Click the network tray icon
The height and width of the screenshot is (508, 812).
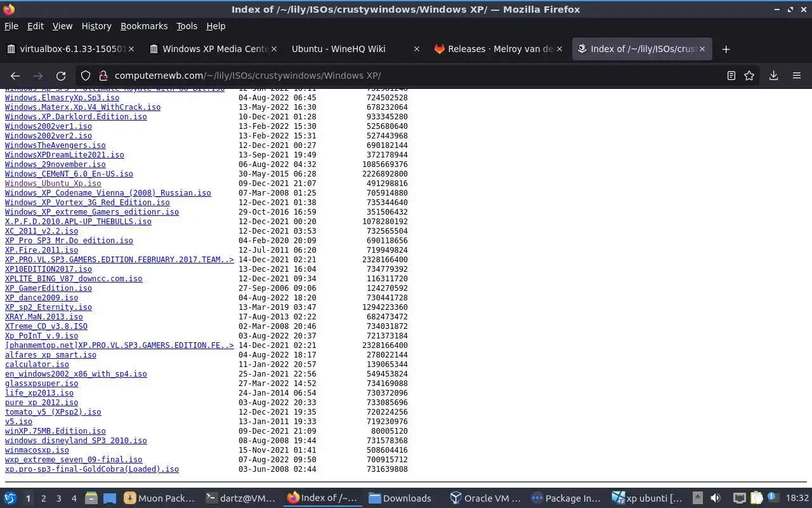740,498
